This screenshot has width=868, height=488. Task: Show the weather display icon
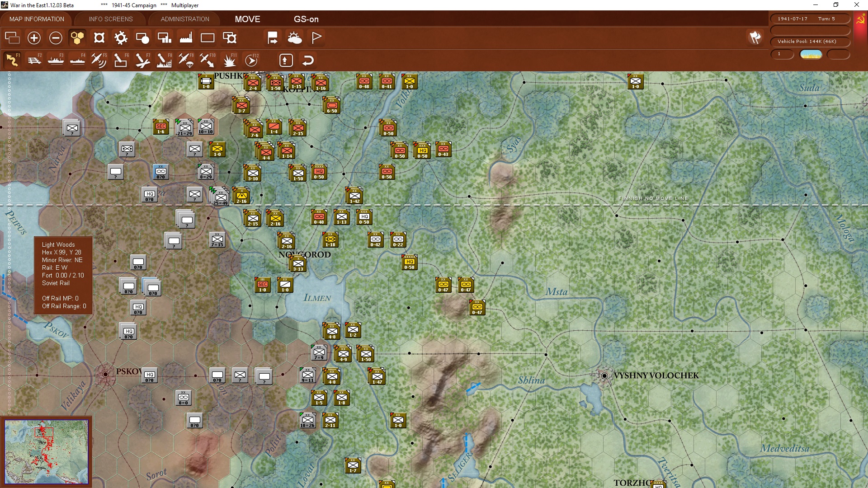point(295,38)
